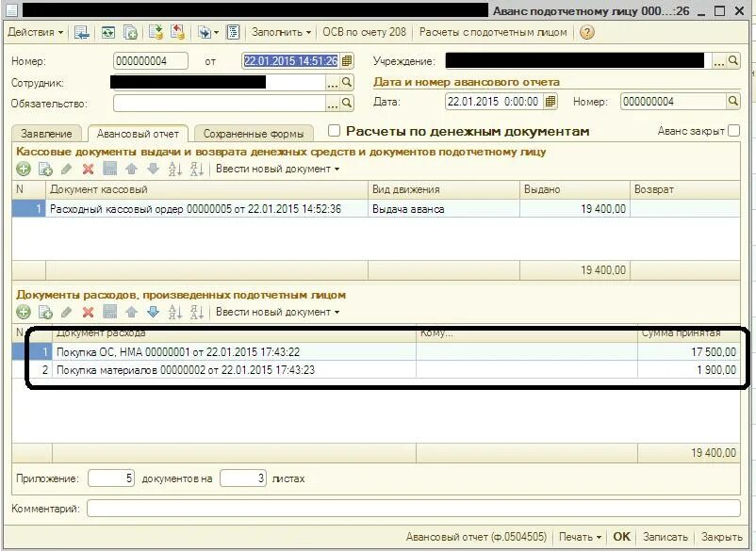Open Расчеты с подотчетным лицом report
This screenshot has height=551, width=756.
point(493,32)
